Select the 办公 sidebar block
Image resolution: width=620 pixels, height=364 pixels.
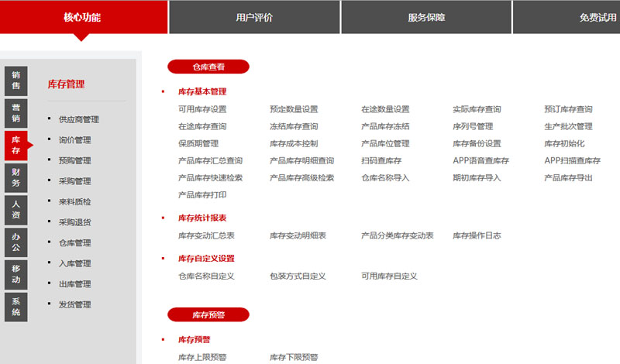[x=15, y=242]
